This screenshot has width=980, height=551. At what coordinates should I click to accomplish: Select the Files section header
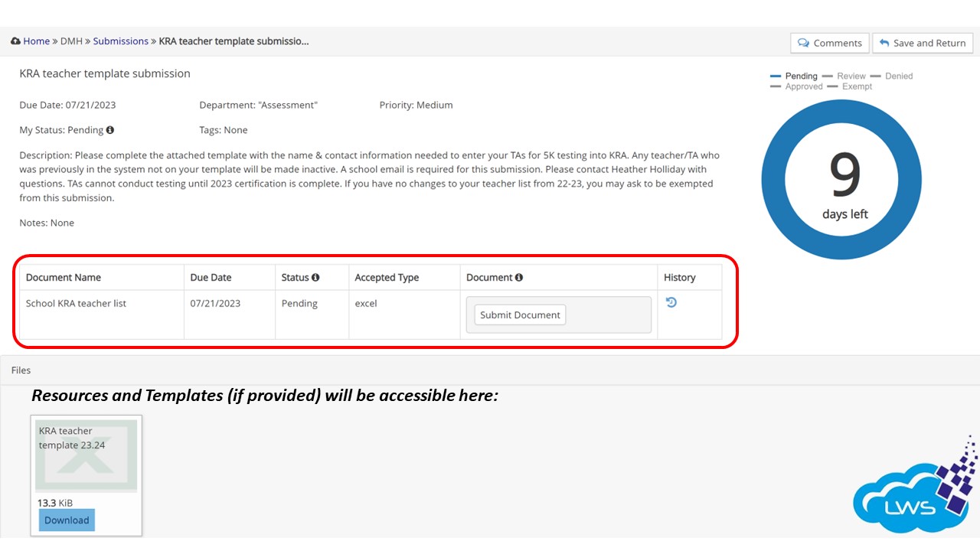click(21, 370)
